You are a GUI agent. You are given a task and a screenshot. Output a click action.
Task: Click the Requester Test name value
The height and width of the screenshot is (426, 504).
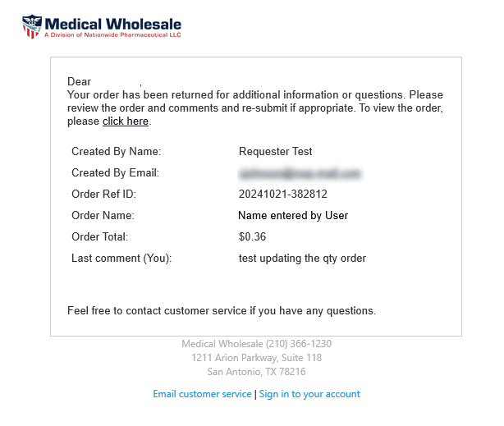click(x=275, y=152)
